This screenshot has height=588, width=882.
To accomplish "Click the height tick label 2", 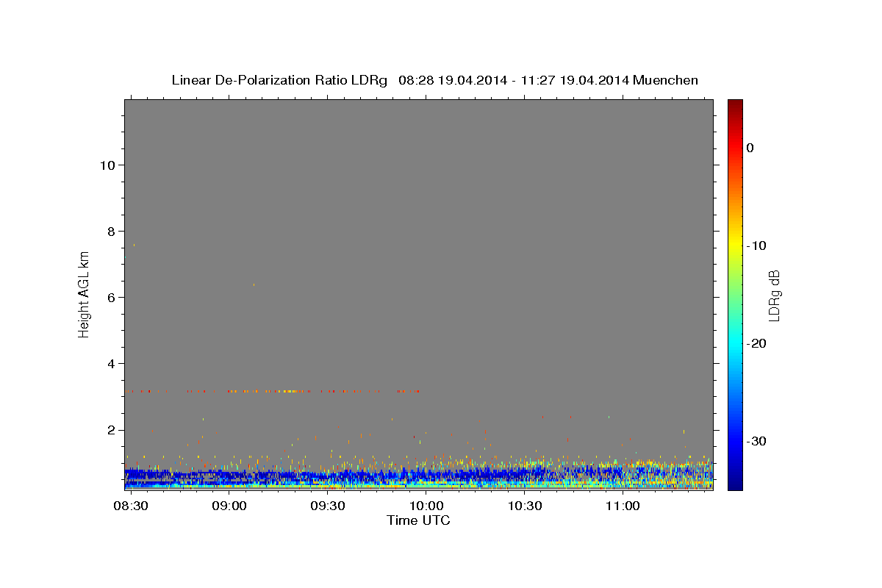I will click(x=111, y=430).
